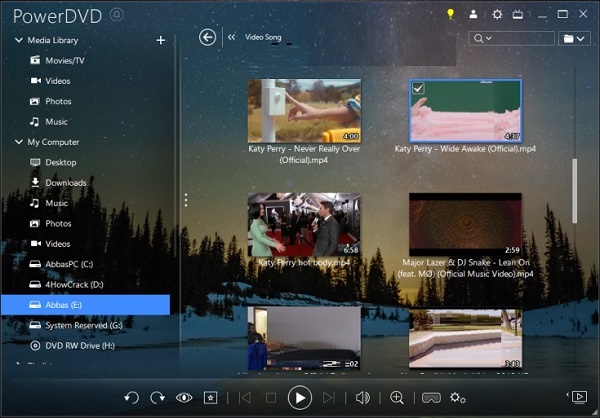Click the Play button in the bottom bar
600x418 pixels.
pyautogui.click(x=299, y=398)
